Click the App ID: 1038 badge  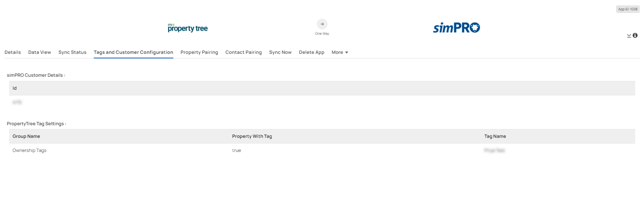628,9
